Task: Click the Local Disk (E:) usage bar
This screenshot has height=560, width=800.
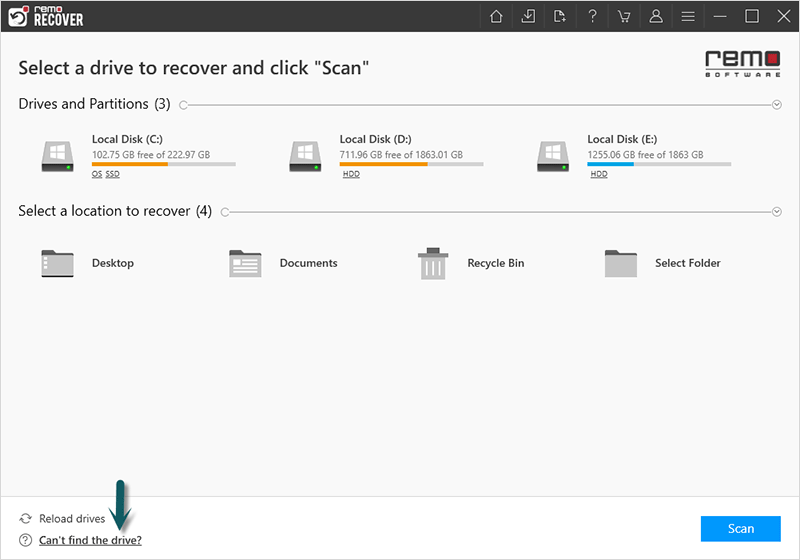Action: click(659, 164)
